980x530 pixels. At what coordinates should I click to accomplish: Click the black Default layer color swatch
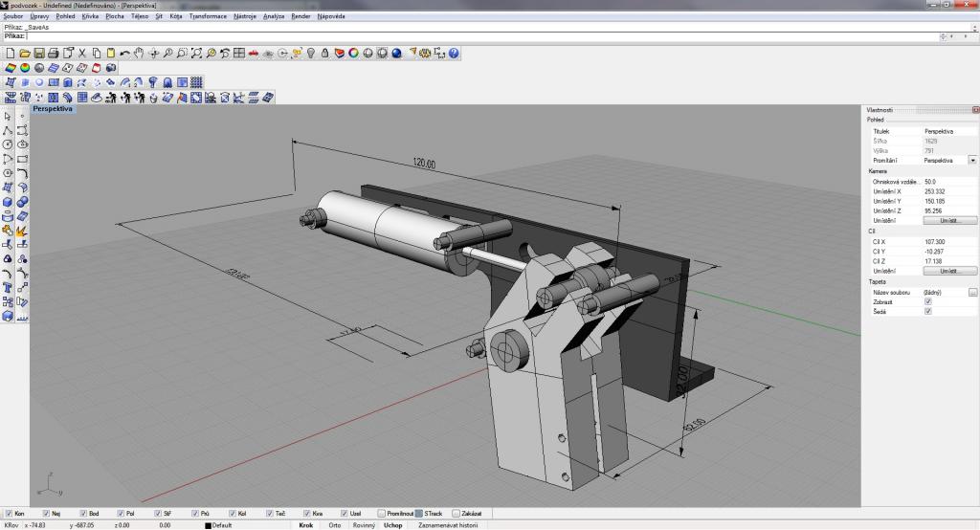click(x=208, y=525)
